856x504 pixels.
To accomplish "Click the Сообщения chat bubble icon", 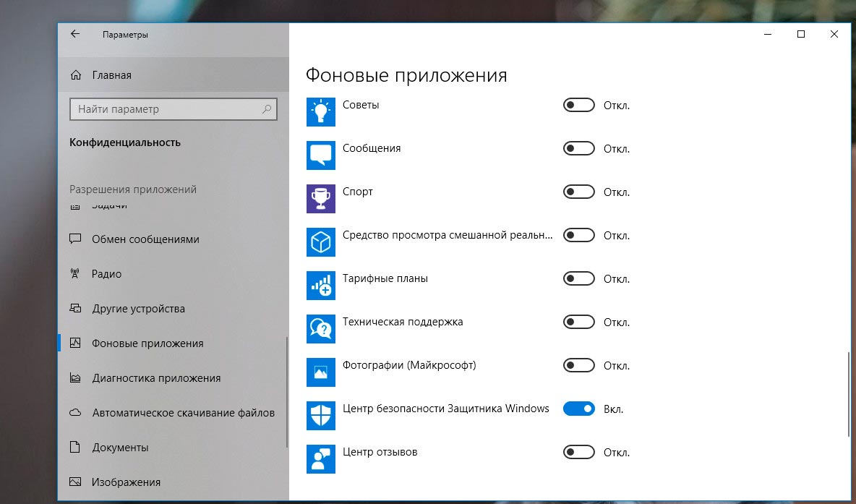I will 321,155.
